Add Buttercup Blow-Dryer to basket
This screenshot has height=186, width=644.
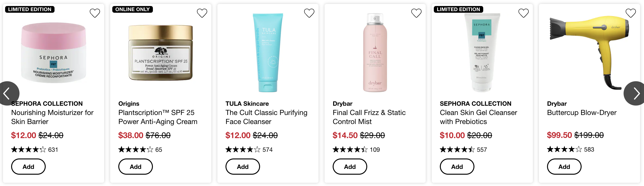564,167
